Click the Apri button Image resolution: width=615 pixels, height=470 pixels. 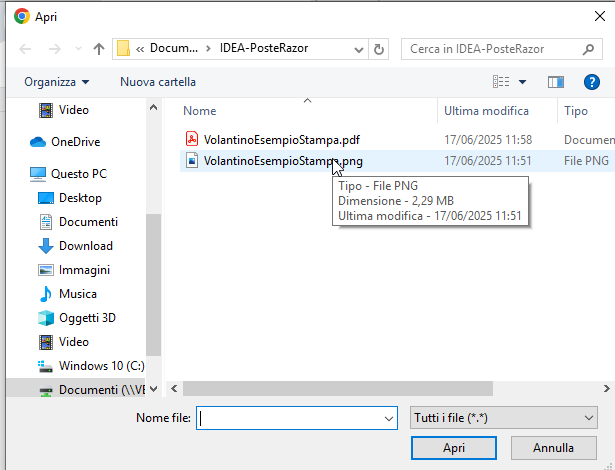pyautogui.click(x=454, y=448)
